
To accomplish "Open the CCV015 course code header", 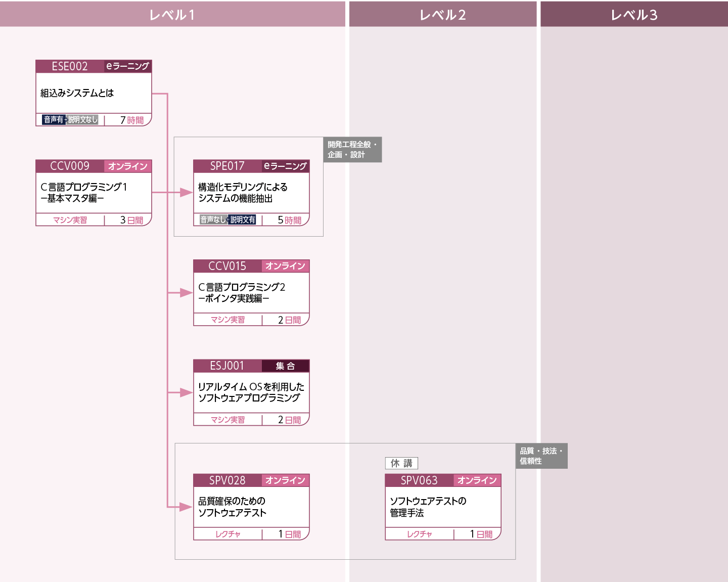I will tap(227, 266).
